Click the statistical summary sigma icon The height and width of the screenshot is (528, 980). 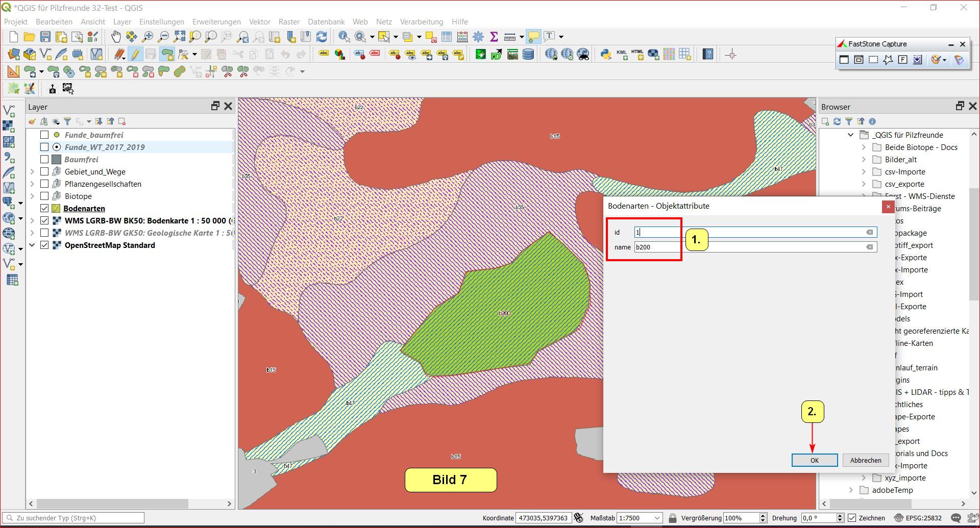(x=494, y=37)
